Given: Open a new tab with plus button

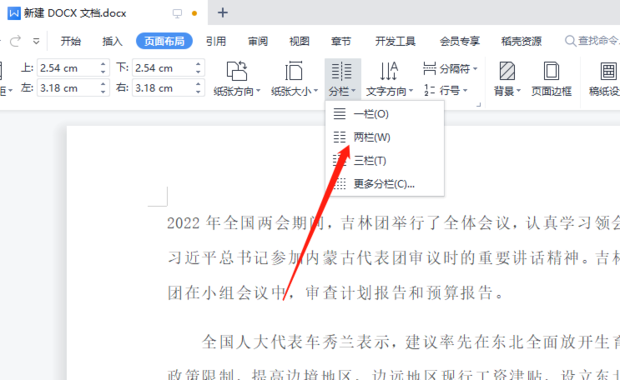Looking at the screenshot, I should (223, 13).
